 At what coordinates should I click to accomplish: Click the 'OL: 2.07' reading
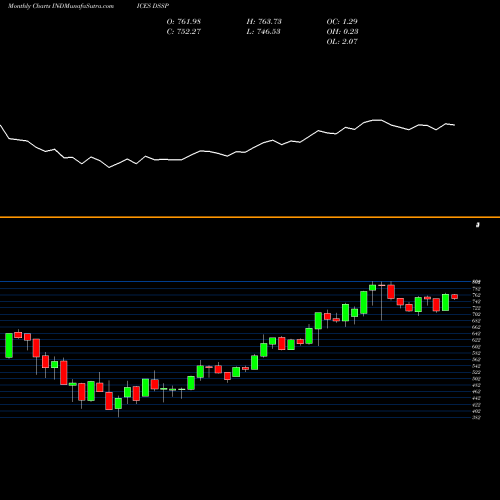(342, 41)
